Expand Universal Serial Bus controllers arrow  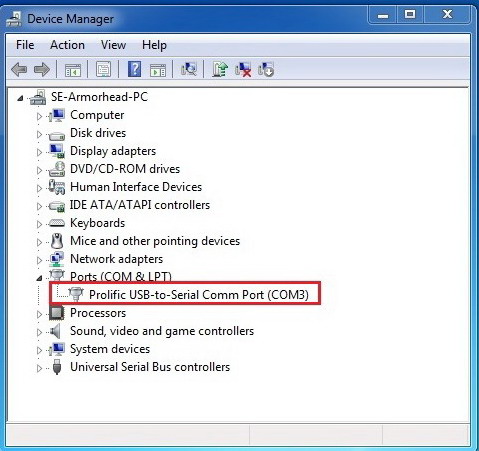pos(39,368)
